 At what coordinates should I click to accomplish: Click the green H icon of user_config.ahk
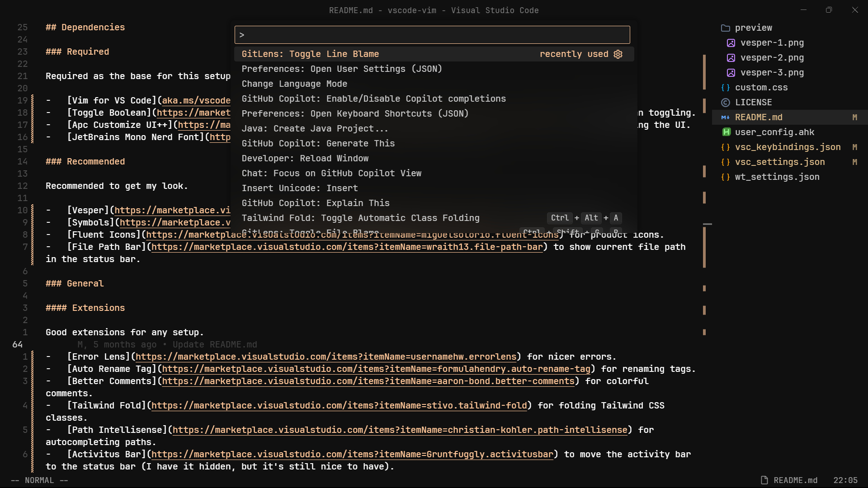(726, 132)
